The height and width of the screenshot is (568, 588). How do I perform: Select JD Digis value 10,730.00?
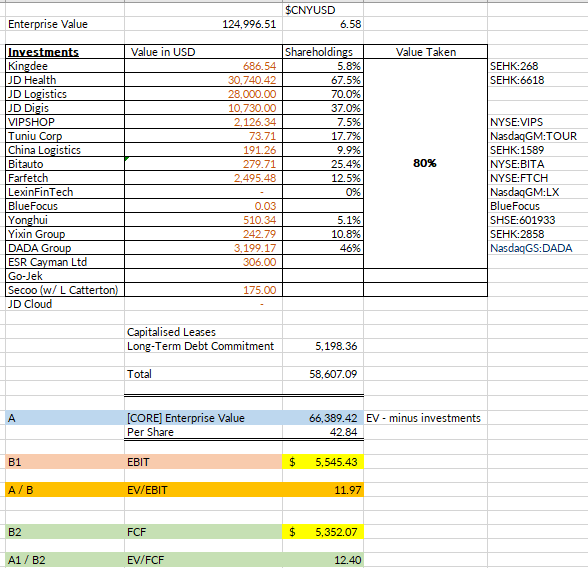point(203,108)
